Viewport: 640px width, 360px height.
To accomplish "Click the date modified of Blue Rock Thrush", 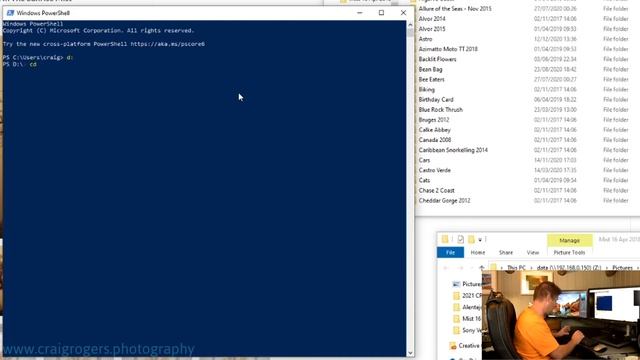I will (555, 110).
